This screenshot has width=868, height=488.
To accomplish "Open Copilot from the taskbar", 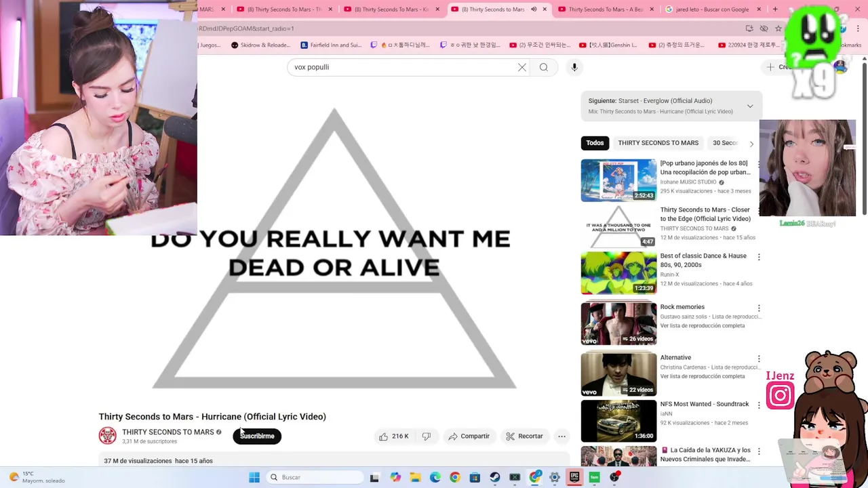I will 395,477.
